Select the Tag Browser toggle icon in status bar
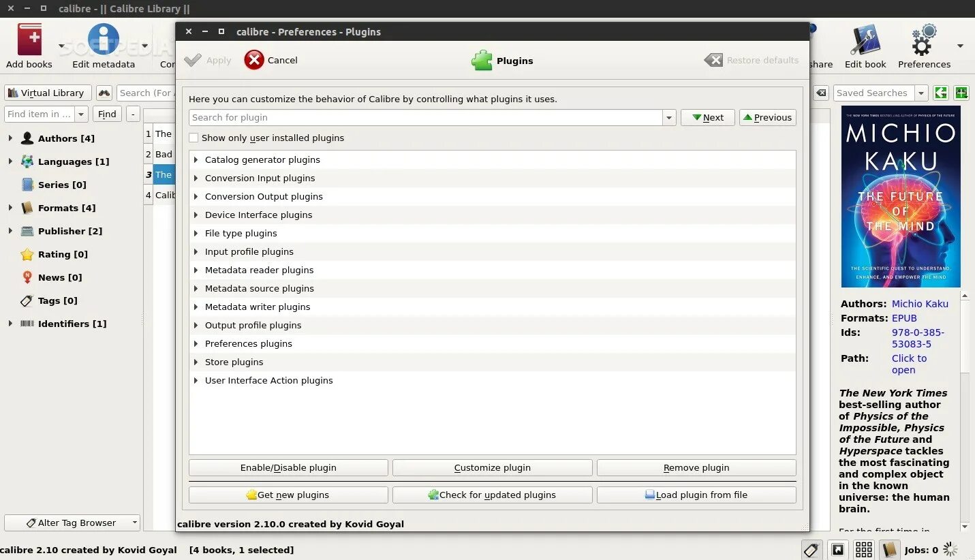 pos(811,549)
